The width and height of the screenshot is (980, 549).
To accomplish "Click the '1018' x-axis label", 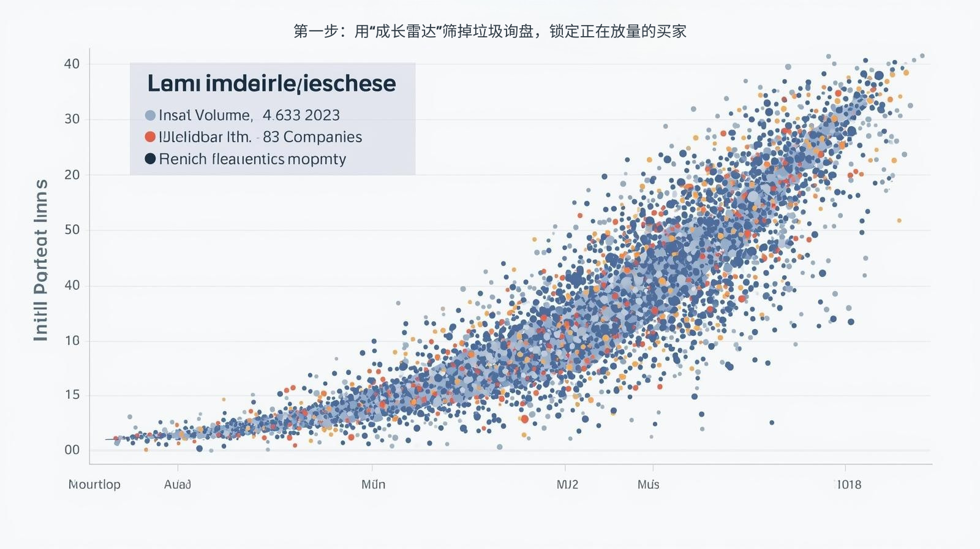I will tap(848, 484).
